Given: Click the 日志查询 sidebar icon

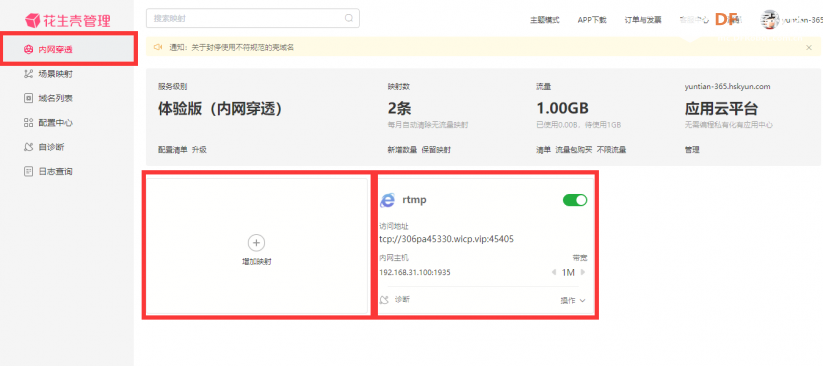Looking at the screenshot, I should [28, 171].
